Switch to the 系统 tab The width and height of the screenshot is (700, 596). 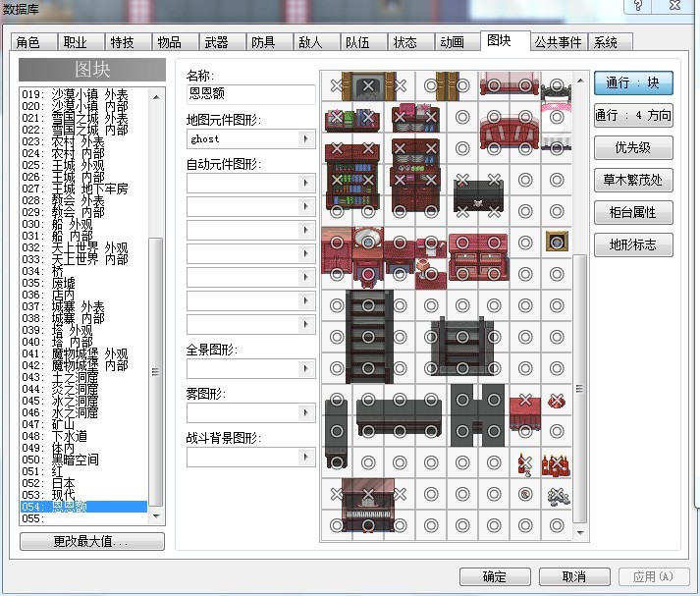[610, 42]
